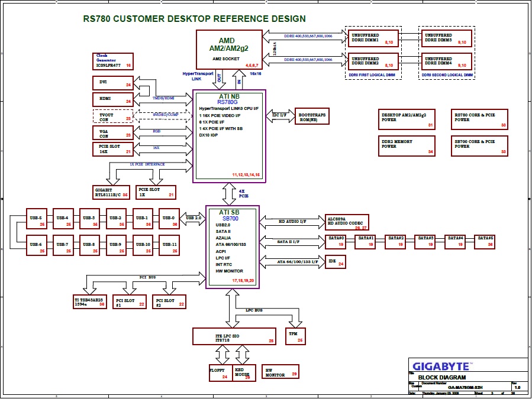
Task: Select the PCI SLOT #2 block
Action: tap(169, 301)
